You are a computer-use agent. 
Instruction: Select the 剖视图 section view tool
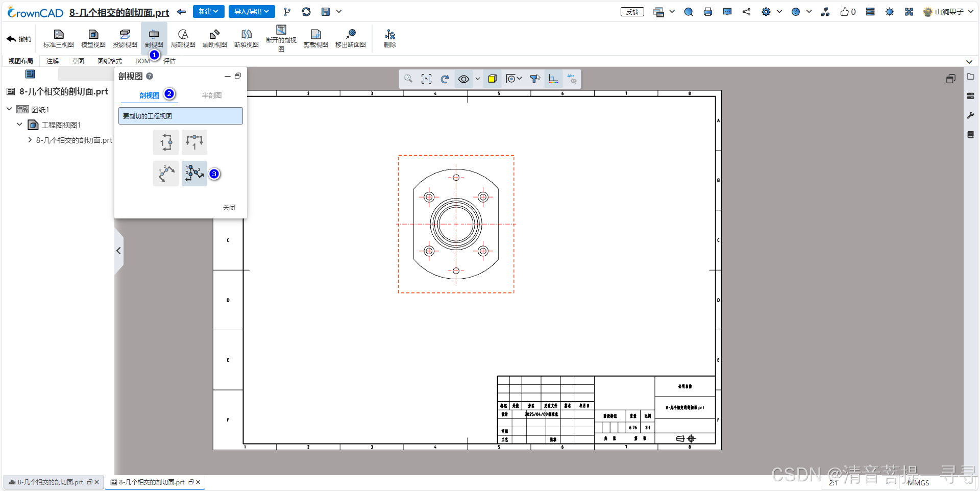(x=154, y=38)
